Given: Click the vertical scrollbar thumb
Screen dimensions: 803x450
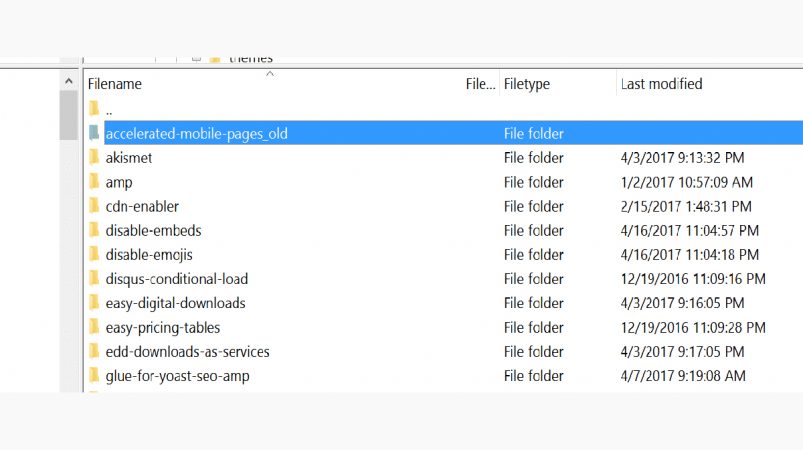Looking at the screenshot, I should 69,115.
